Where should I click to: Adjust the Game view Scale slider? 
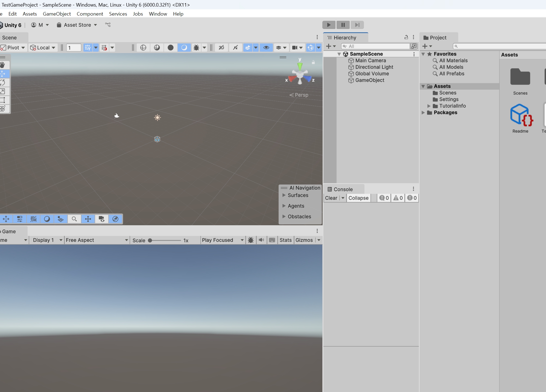[x=165, y=240]
